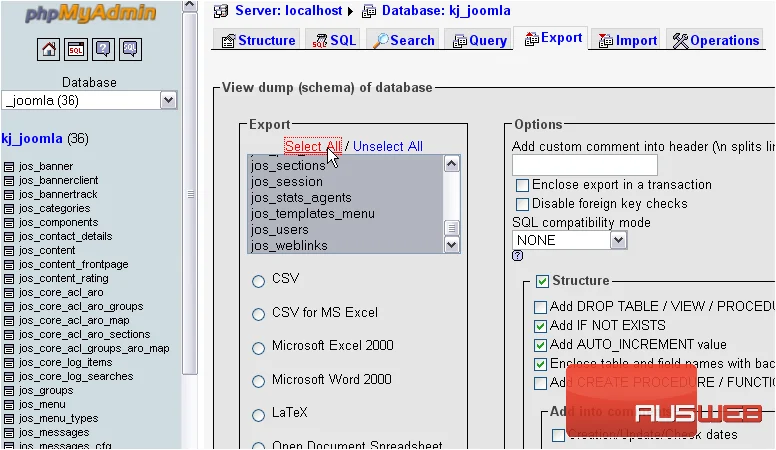Select the CSV export format
This screenshot has width=776, height=450.
(258, 281)
